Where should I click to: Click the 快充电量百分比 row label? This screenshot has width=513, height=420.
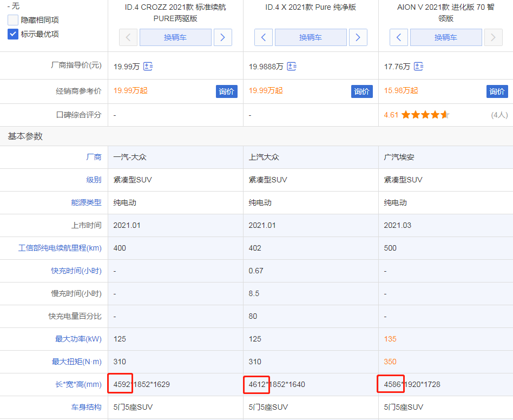pos(75,316)
